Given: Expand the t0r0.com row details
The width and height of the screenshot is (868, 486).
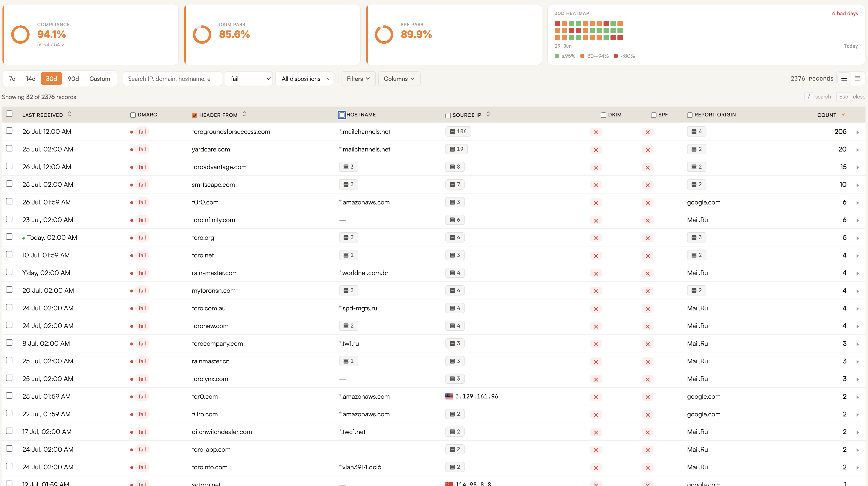Looking at the screenshot, I should [858, 203].
